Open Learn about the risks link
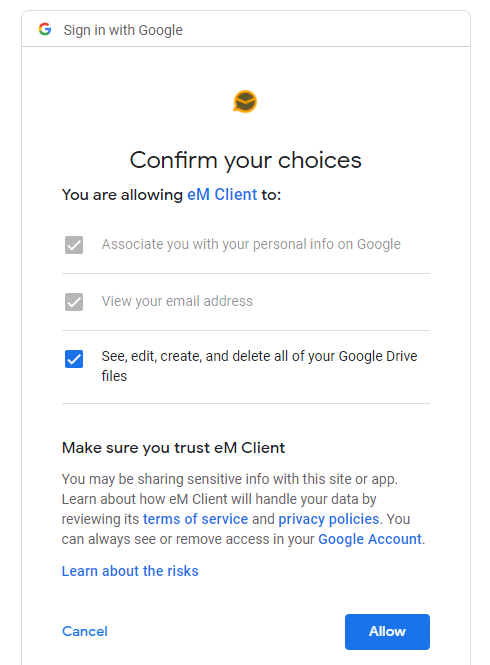Viewport: 490px width, 665px height. click(130, 571)
